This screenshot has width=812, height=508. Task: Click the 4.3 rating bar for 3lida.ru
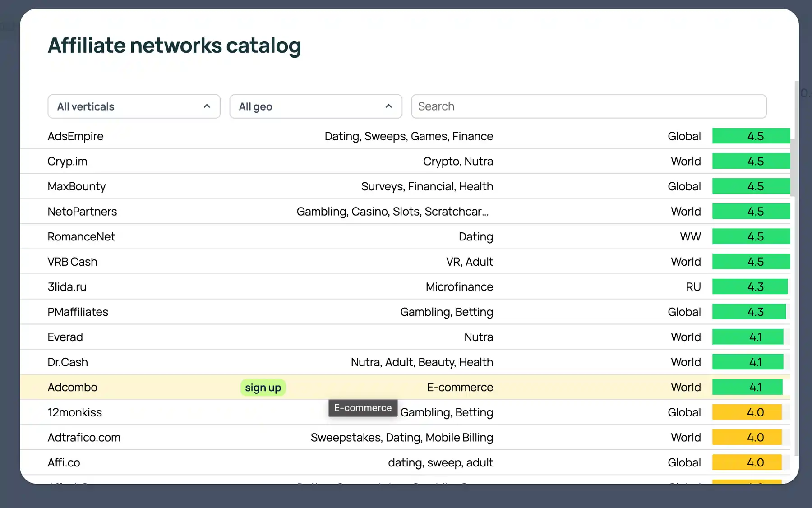click(750, 287)
